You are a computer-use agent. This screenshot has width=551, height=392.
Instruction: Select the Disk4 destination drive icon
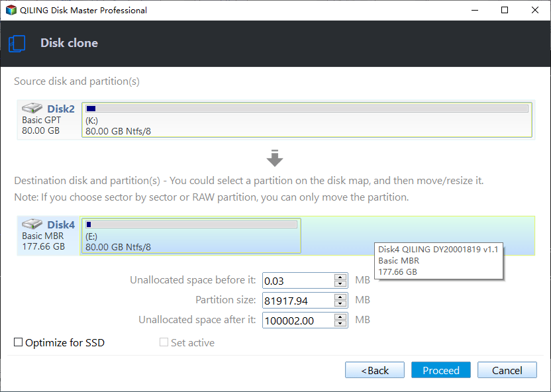(32, 224)
